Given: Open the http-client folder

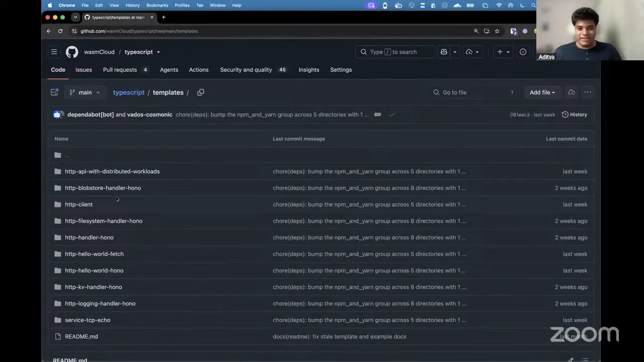Looking at the screenshot, I should pos(78,205).
